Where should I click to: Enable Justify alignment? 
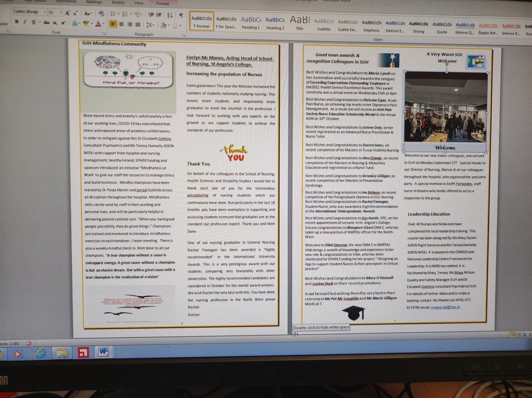(138, 24)
